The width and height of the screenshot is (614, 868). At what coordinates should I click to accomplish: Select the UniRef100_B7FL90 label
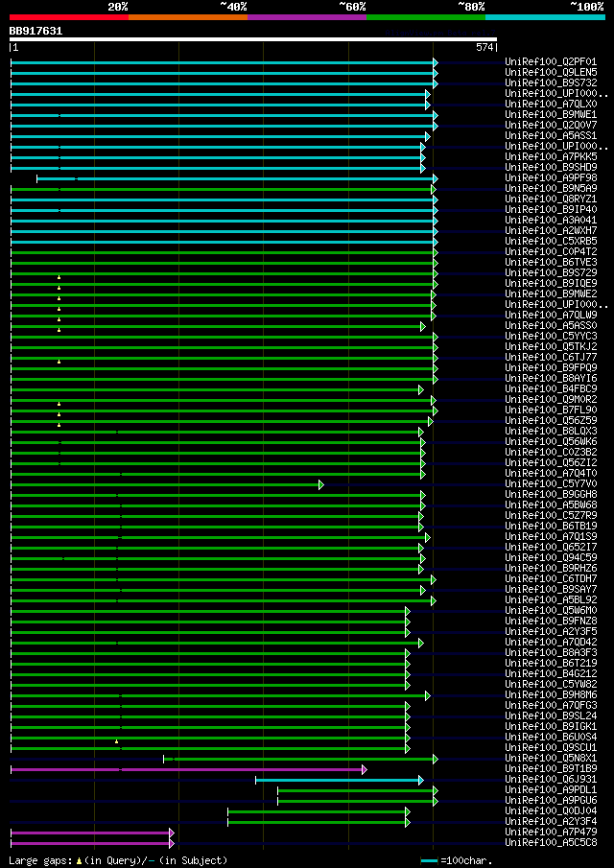(551, 411)
